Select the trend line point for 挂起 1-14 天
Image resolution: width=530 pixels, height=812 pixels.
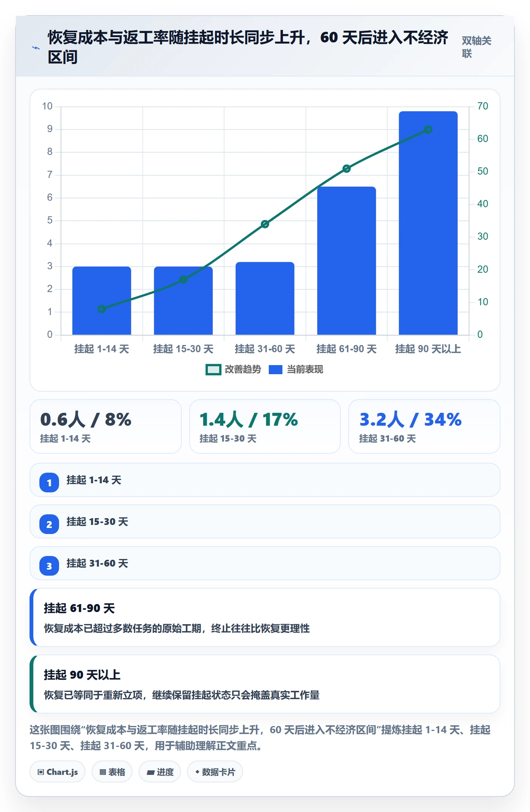point(102,309)
